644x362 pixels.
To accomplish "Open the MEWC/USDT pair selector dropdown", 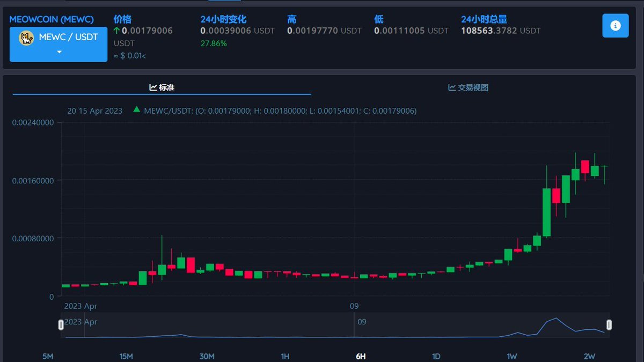I will [x=58, y=43].
